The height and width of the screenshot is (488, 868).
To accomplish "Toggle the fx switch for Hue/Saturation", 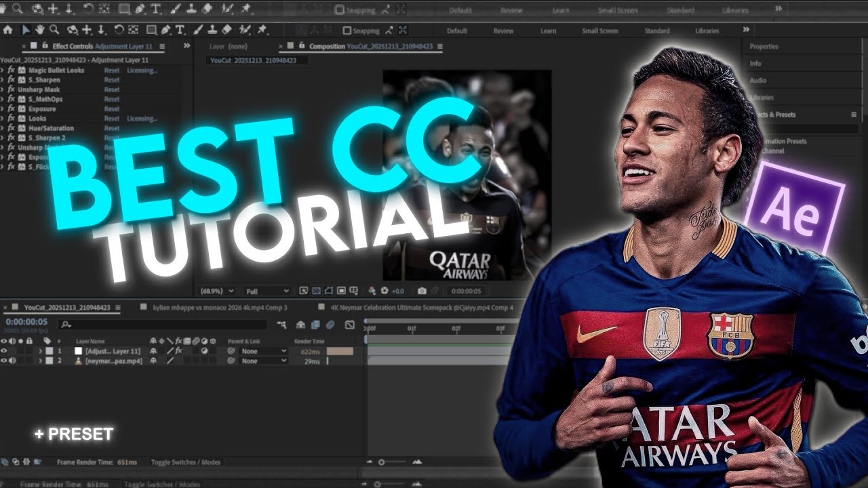I will click(x=11, y=128).
